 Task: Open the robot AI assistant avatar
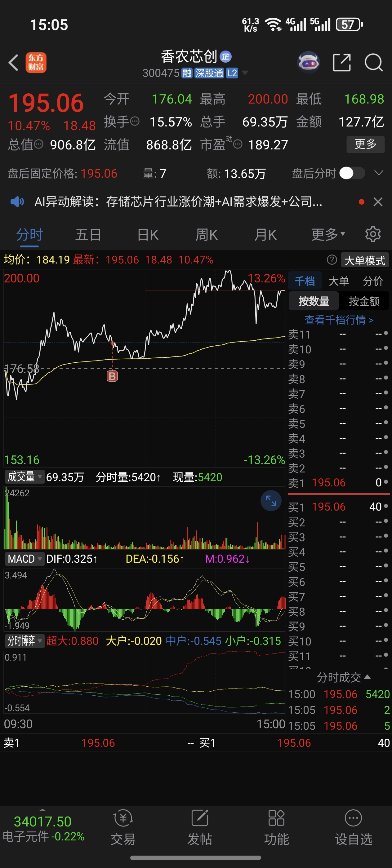pos(308,63)
